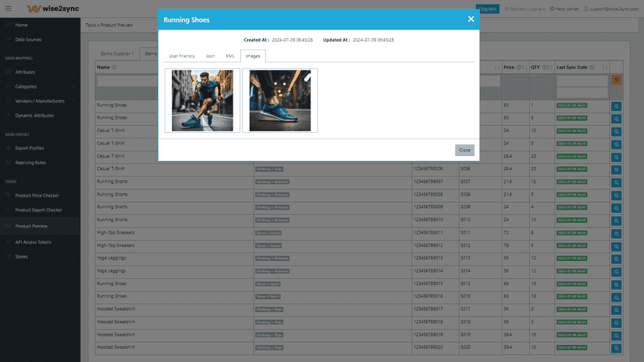Click the sync date badge for S020
This screenshot has width=644, height=362.
coord(572,348)
